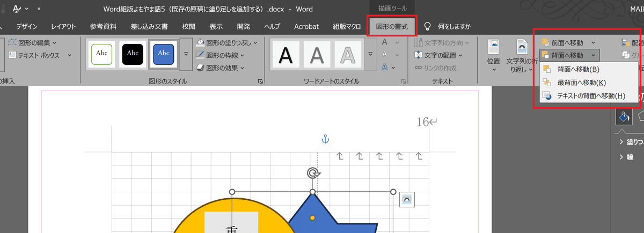Switch to the 表示 tab

click(x=216, y=26)
